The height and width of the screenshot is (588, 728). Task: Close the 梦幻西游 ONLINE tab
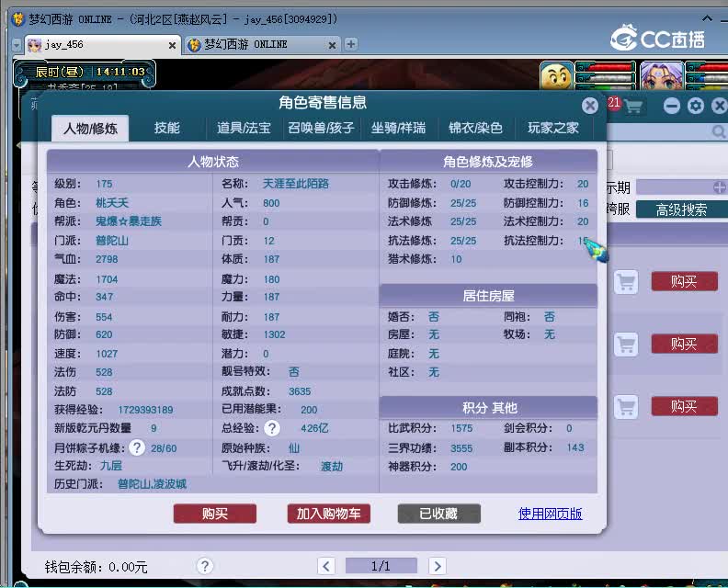[x=332, y=45]
